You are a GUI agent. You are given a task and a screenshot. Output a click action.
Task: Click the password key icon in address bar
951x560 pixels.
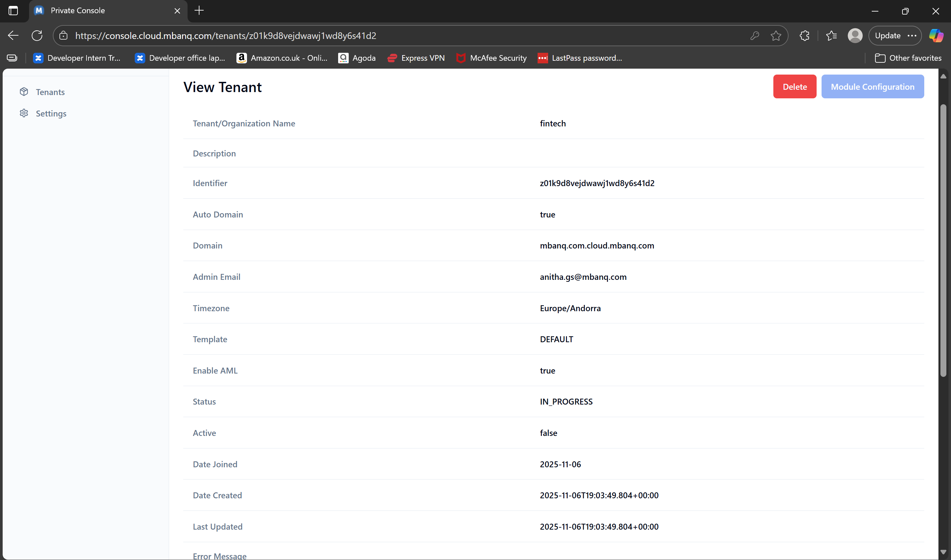[x=754, y=35]
